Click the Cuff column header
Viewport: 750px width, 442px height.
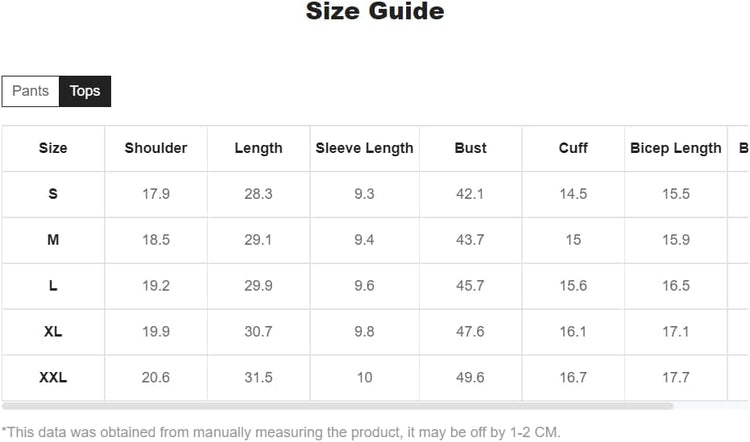coord(573,148)
